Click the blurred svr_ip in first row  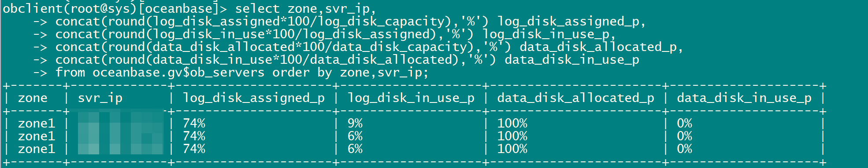tap(121, 124)
